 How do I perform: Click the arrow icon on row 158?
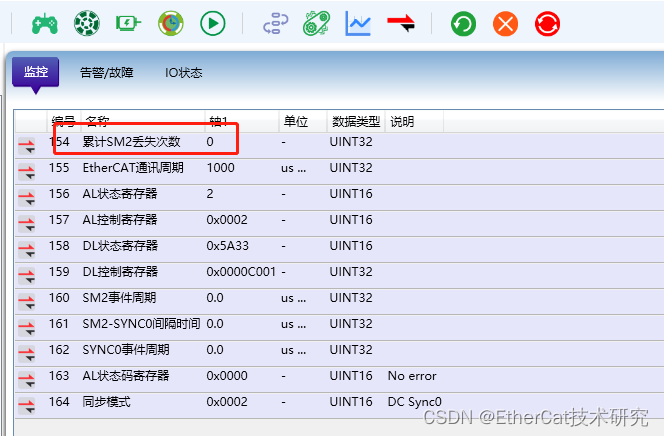coord(27,250)
